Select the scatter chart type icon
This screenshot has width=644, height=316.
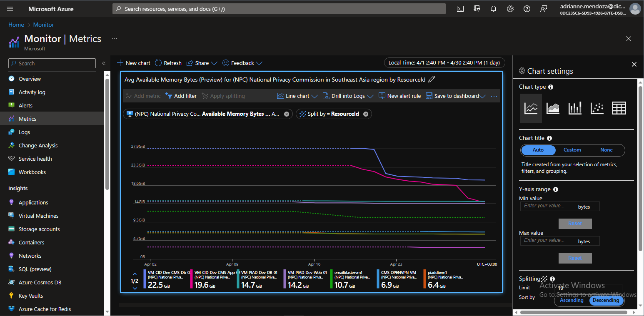(597, 108)
